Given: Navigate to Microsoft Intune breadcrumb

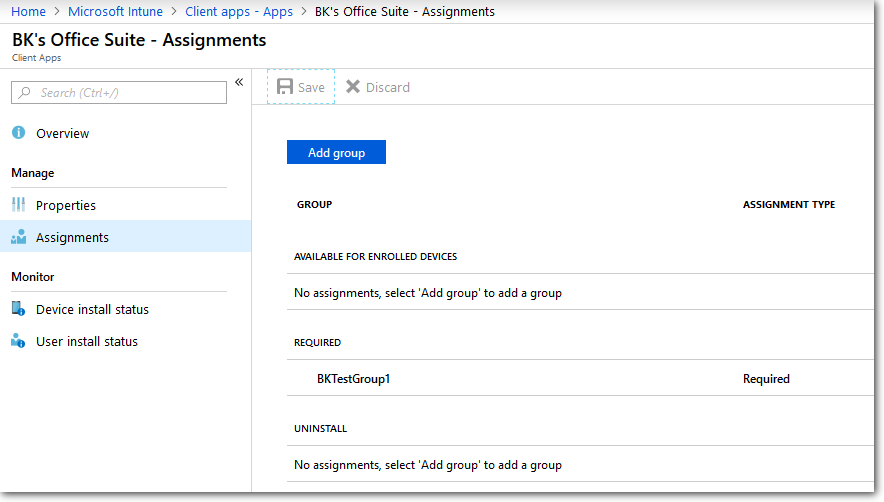Looking at the screenshot, I should pyautogui.click(x=115, y=12).
